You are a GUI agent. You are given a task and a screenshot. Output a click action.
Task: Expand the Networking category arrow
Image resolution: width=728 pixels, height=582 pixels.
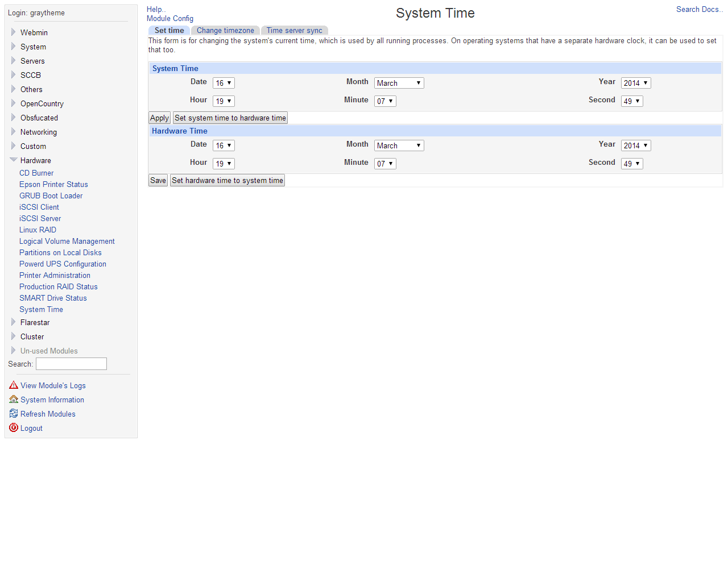tap(13, 132)
